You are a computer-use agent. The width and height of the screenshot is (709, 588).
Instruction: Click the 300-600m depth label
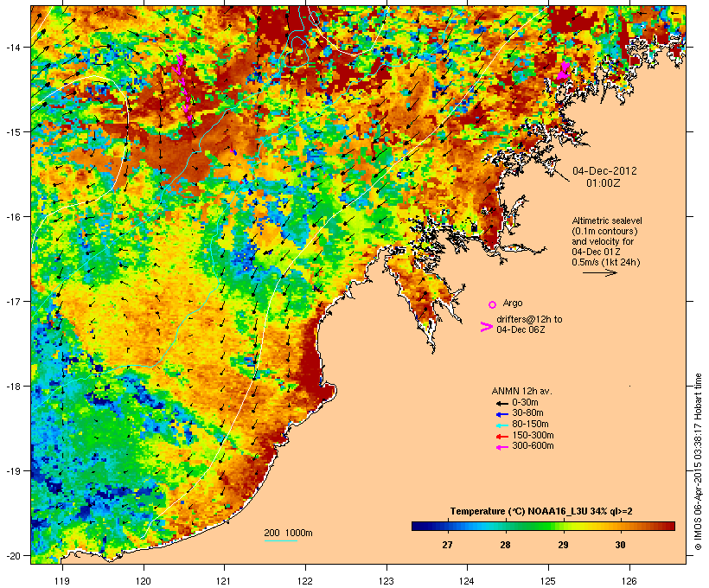533,446
